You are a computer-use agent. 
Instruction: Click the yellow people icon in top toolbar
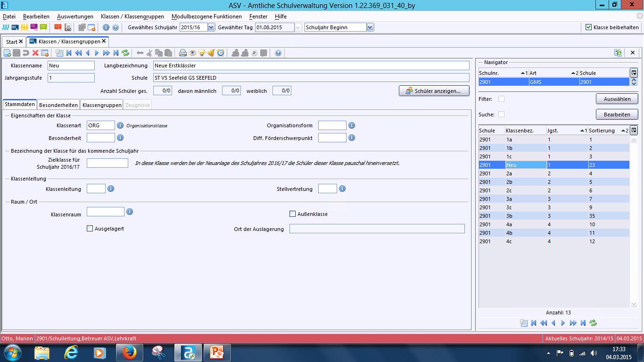coord(25,27)
